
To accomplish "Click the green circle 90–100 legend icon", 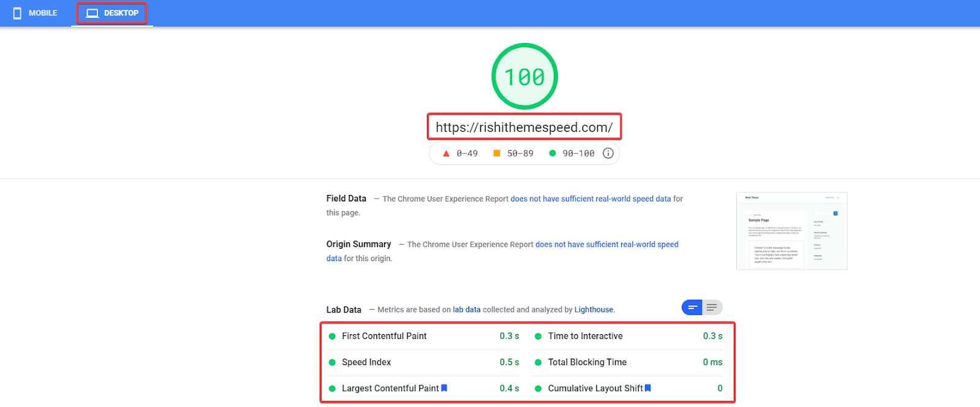I will tap(552, 153).
